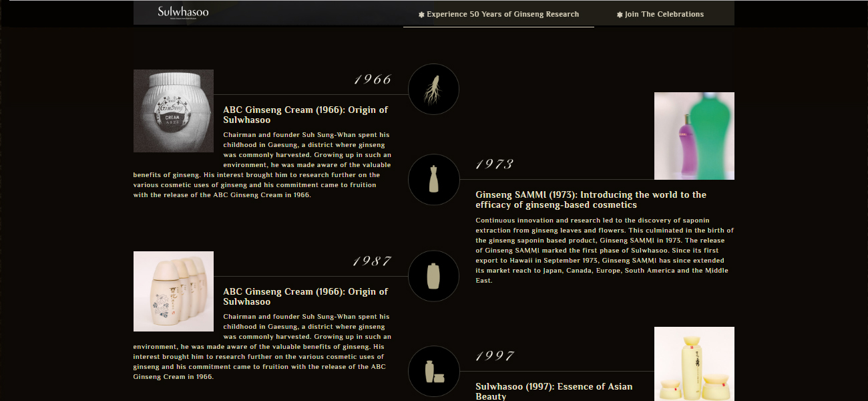Open the purple and green Ginseng SAMMI bottle image

coord(694,136)
